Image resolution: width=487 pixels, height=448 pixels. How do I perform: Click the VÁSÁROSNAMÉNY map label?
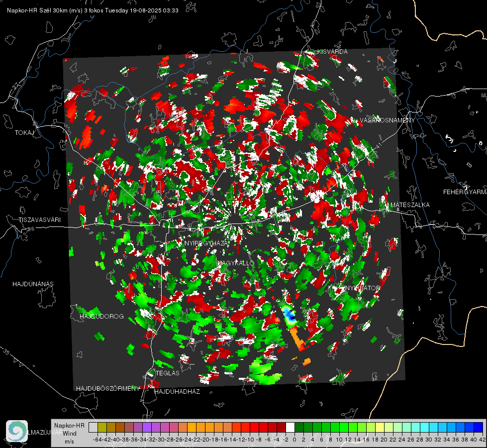[388, 120]
